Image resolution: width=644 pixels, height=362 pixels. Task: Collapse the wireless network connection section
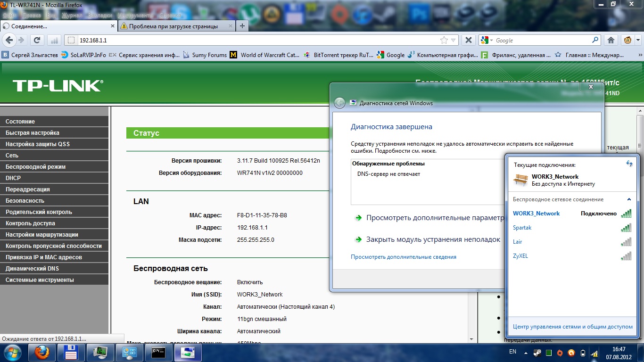[629, 199]
